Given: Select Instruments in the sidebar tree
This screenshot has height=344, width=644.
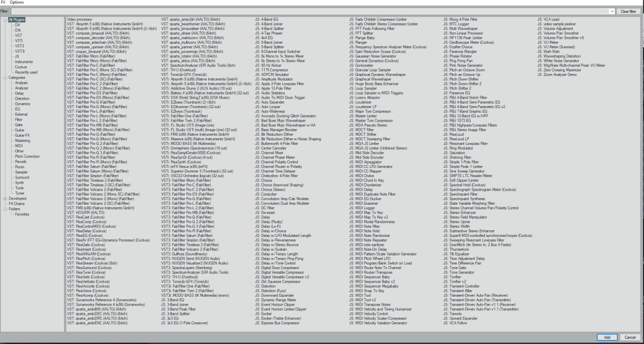Looking at the screenshot, I should [24, 62].
